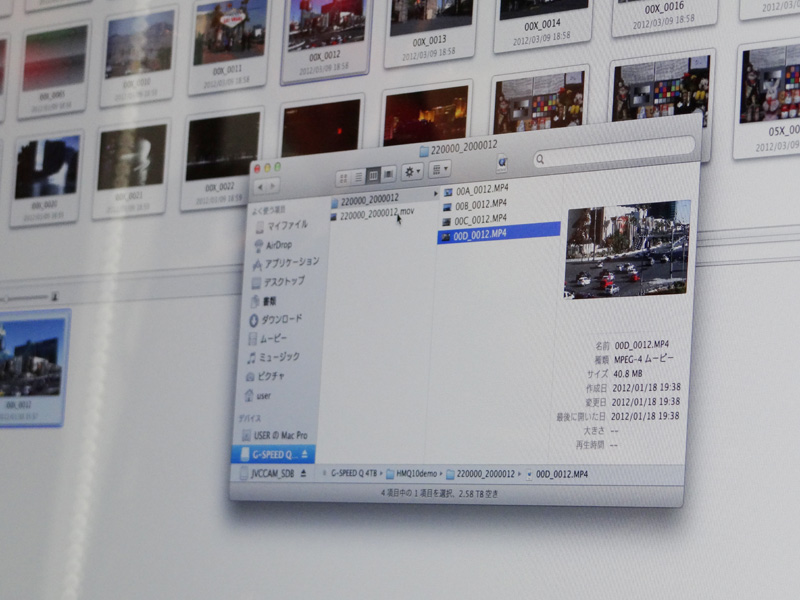Expand the 220000_2000012 folder arrow
Viewport: 800px width, 600px height.
pos(435,194)
